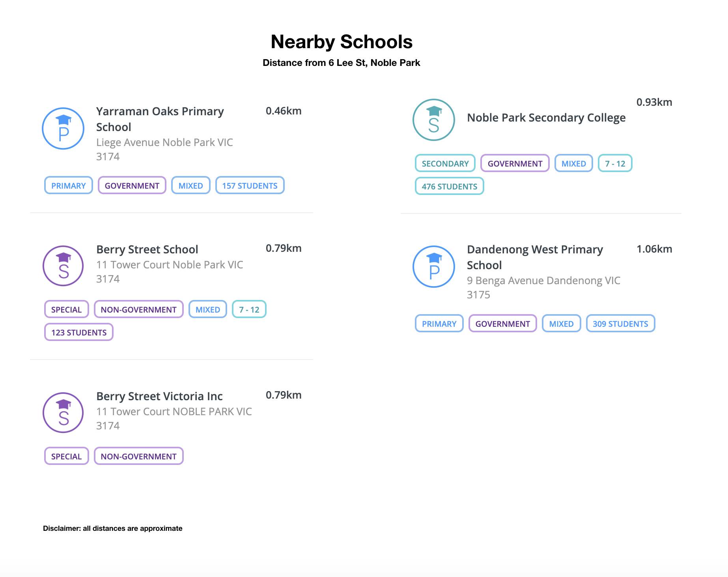
Task: Click Dandenong West Primary School's P icon
Action: [x=434, y=267]
